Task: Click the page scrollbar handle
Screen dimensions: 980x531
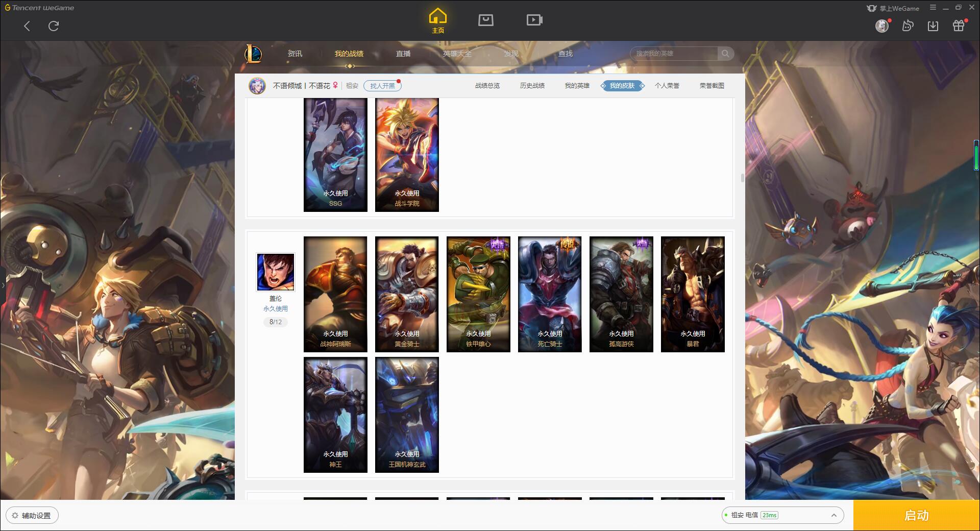Action: [742, 178]
